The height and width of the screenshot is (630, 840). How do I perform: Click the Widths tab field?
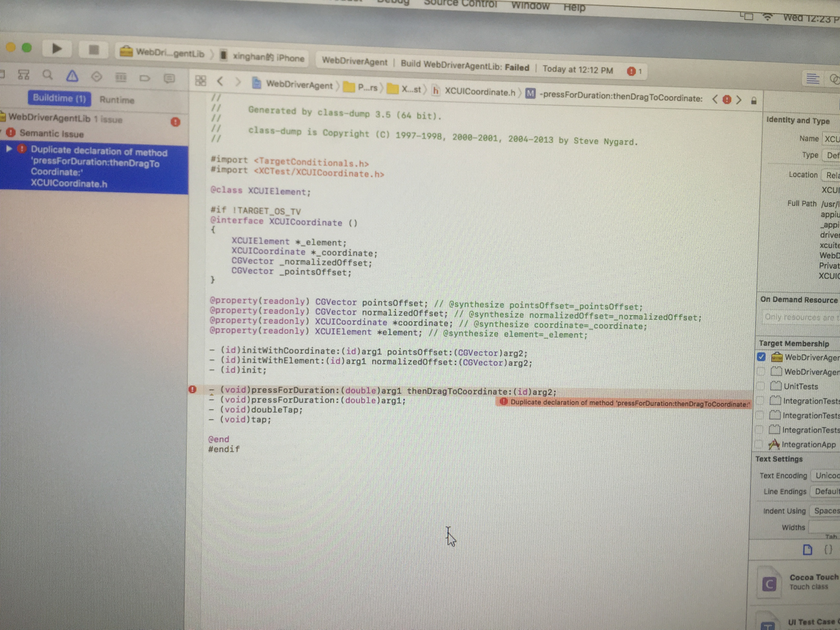pyautogui.click(x=824, y=527)
